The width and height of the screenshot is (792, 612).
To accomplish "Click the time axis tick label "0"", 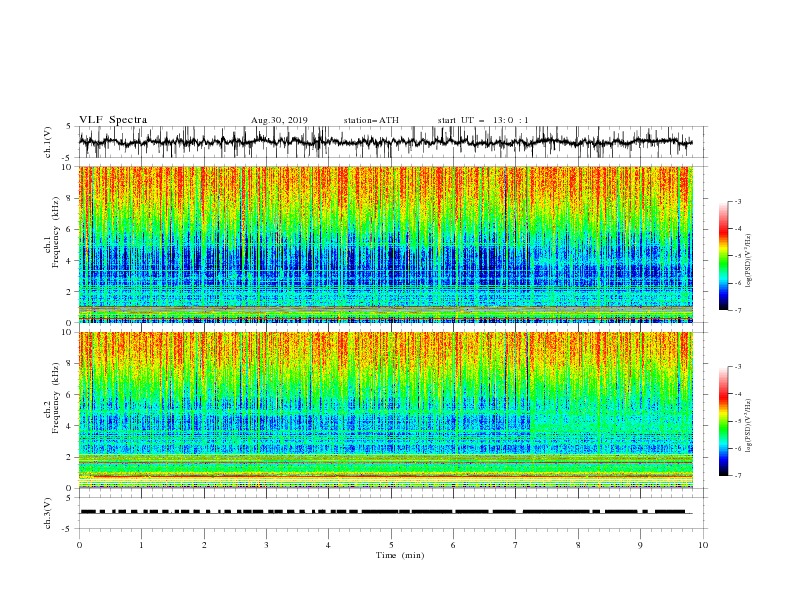I will [x=79, y=545].
